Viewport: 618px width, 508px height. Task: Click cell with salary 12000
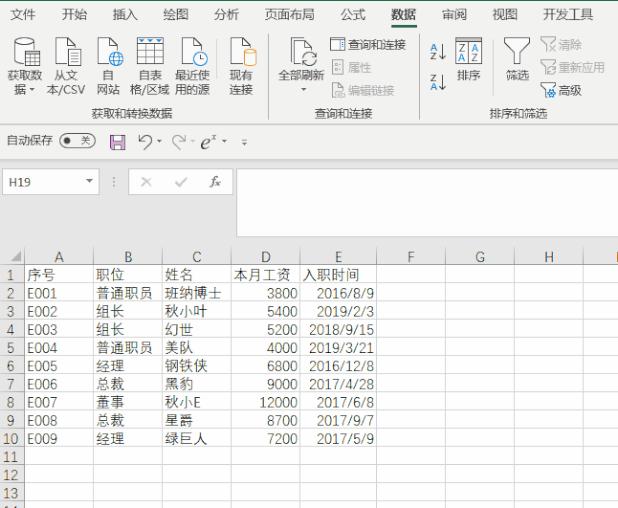coord(266,402)
